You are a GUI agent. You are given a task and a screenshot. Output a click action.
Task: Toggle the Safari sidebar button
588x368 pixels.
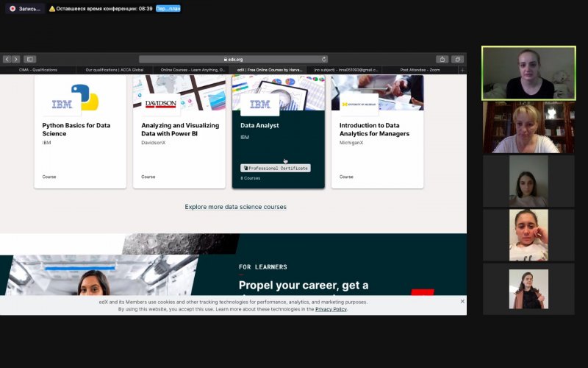click(x=29, y=59)
